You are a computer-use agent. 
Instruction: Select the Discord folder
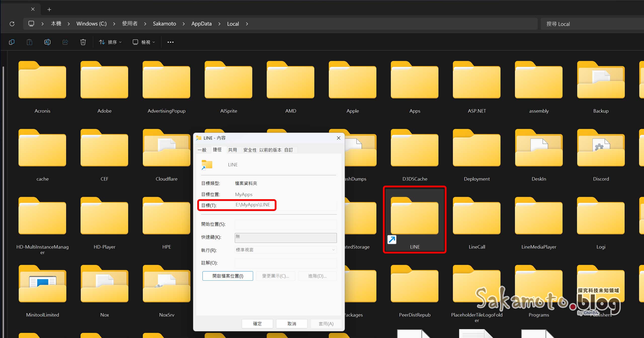pyautogui.click(x=601, y=155)
